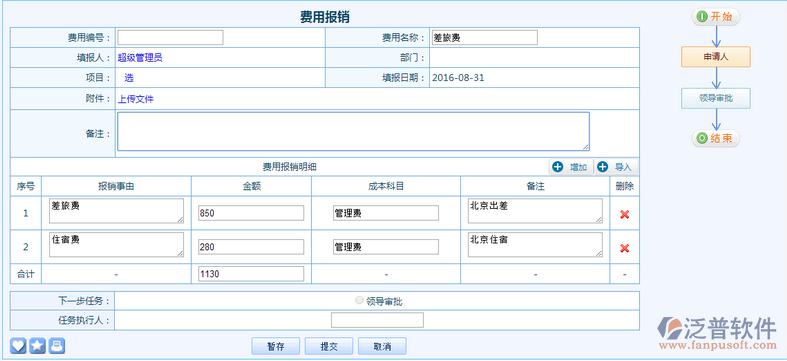Screen dimensions: 787x361
Task: Click the 导入 import button
Action: point(616,167)
